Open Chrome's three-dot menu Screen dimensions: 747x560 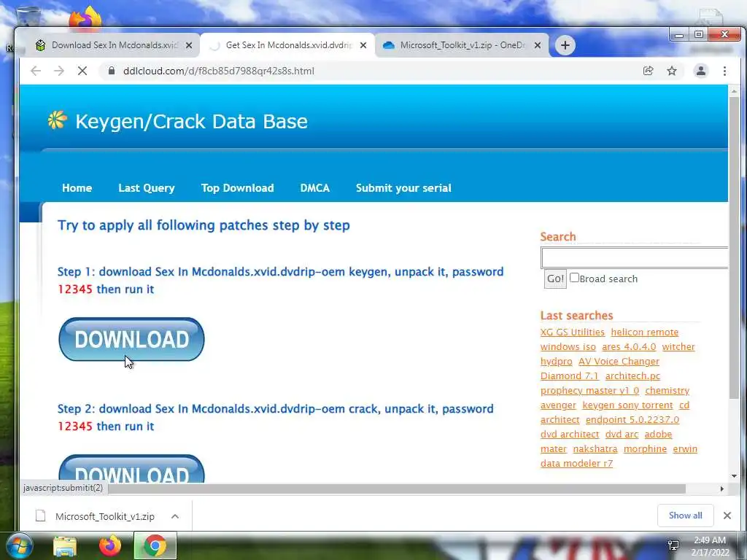[724, 71]
